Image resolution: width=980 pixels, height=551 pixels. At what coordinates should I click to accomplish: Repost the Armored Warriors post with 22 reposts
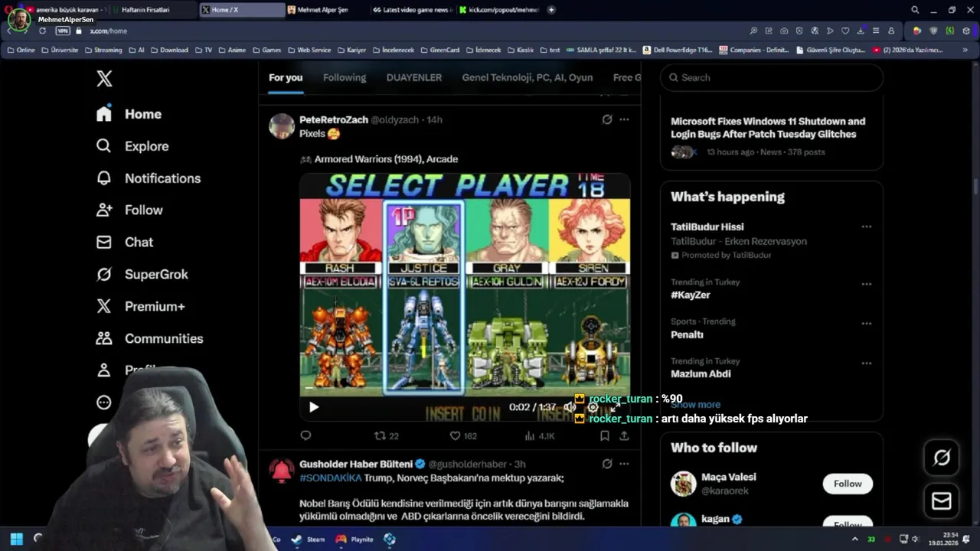coord(386,435)
